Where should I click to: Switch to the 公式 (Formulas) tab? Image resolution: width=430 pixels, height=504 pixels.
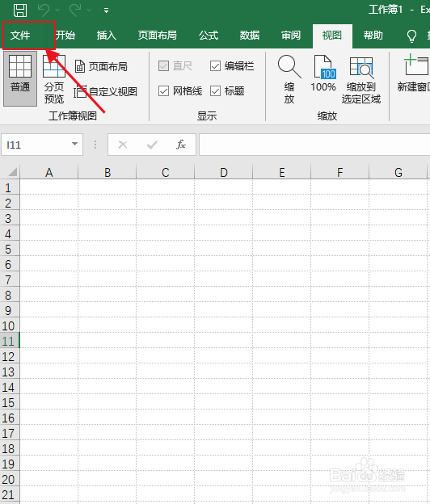[x=209, y=35]
